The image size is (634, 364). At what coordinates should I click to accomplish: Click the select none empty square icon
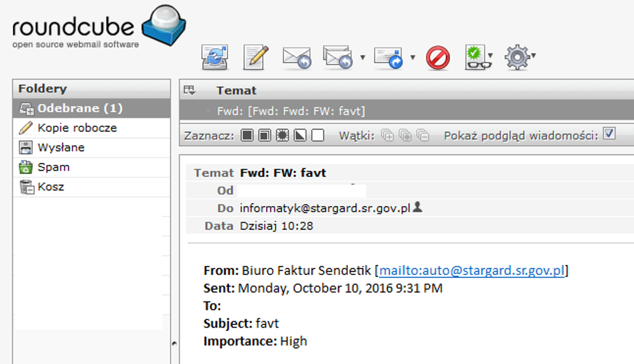pyautogui.click(x=318, y=136)
